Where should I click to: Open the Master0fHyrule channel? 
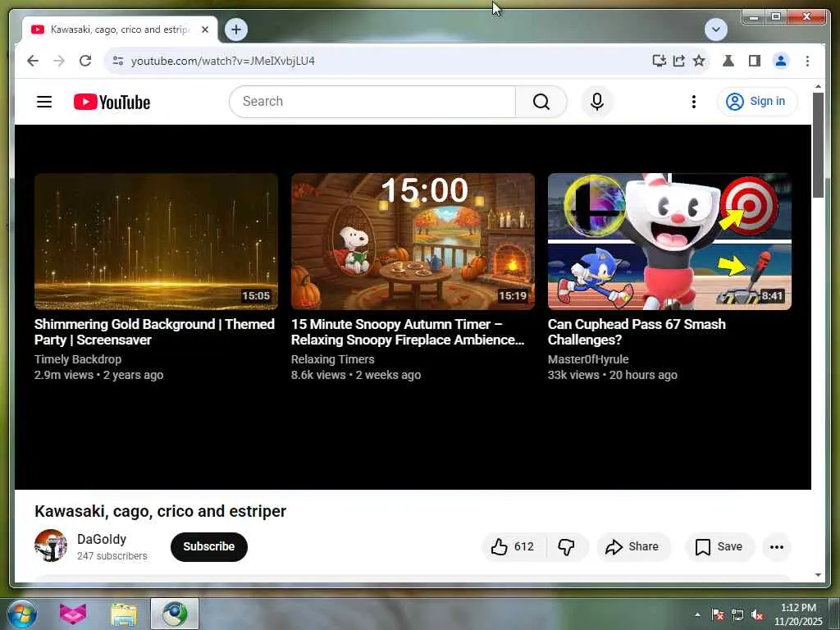588,359
